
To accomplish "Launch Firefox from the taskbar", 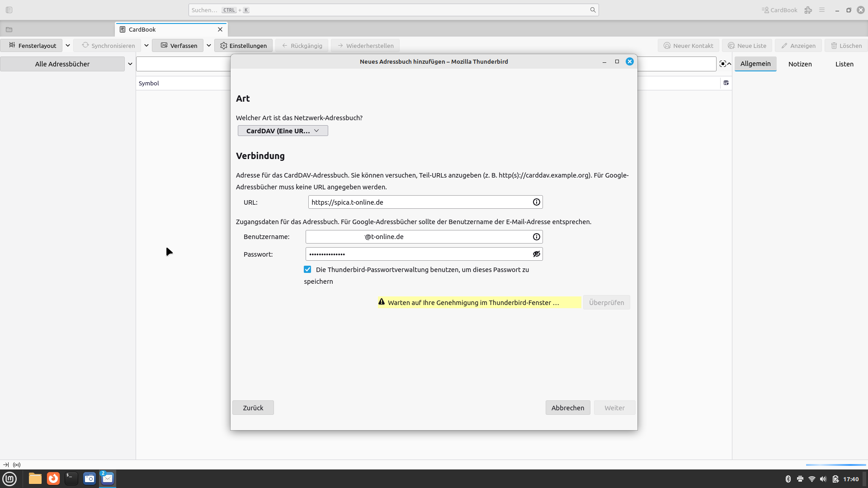I will click(53, 479).
